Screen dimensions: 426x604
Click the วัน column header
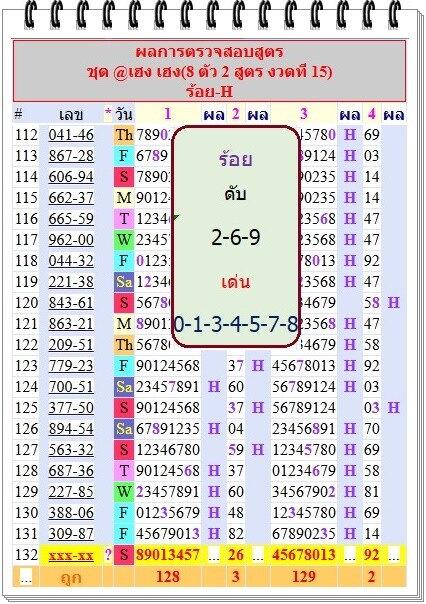(x=124, y=114)
